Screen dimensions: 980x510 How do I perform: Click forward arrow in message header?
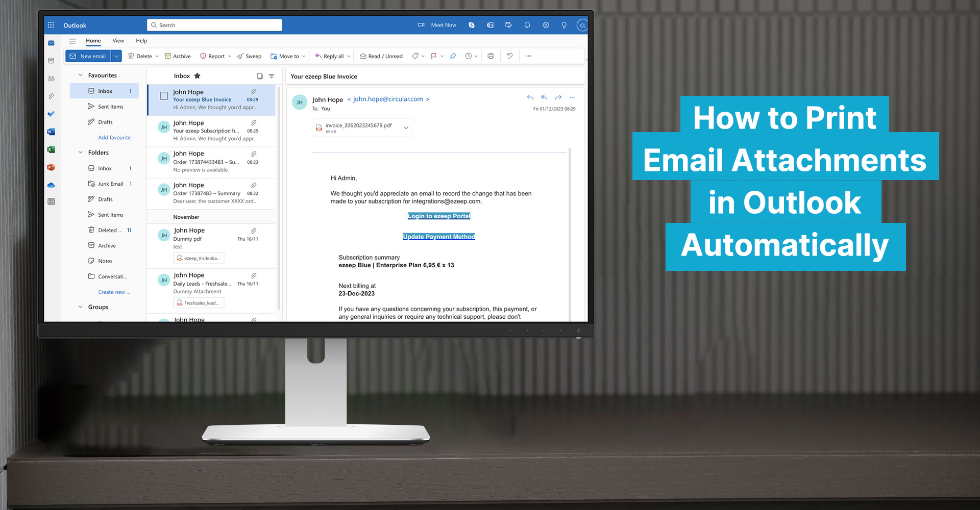[558, 97]
